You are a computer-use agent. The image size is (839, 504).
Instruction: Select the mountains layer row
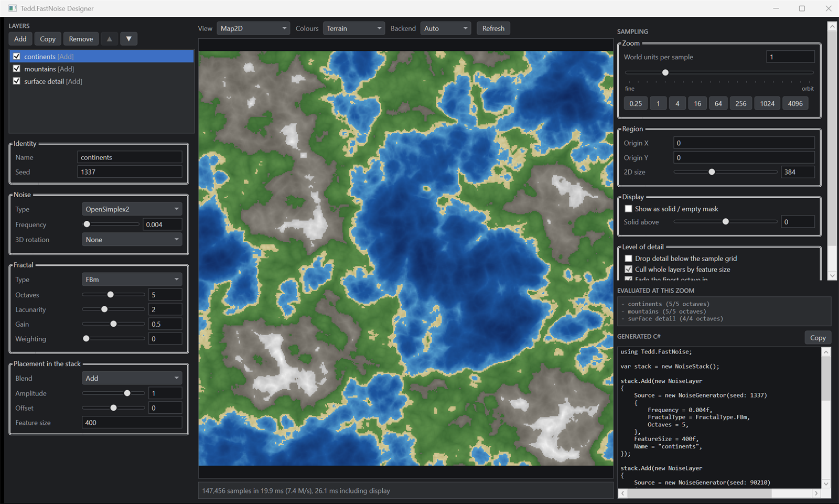click(102, 69)
